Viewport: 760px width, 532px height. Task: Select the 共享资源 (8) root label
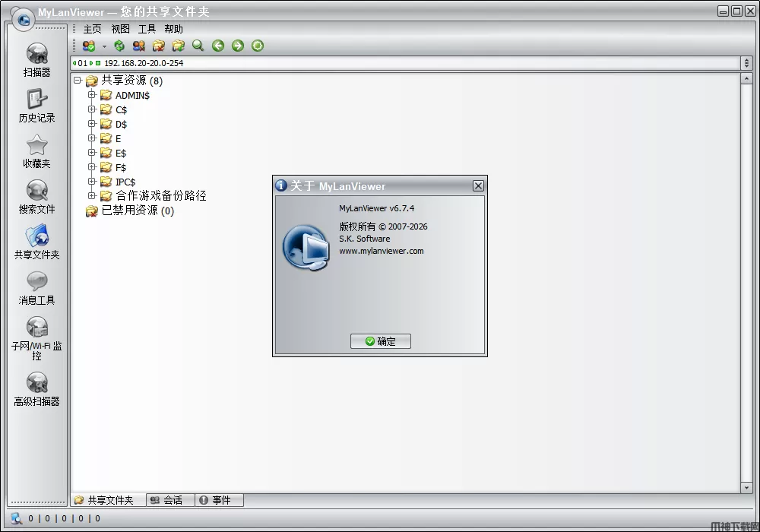[131, 81]
